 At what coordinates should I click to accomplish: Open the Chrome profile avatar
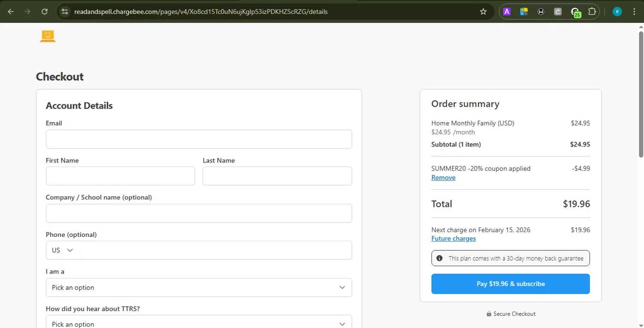point(617,12)
